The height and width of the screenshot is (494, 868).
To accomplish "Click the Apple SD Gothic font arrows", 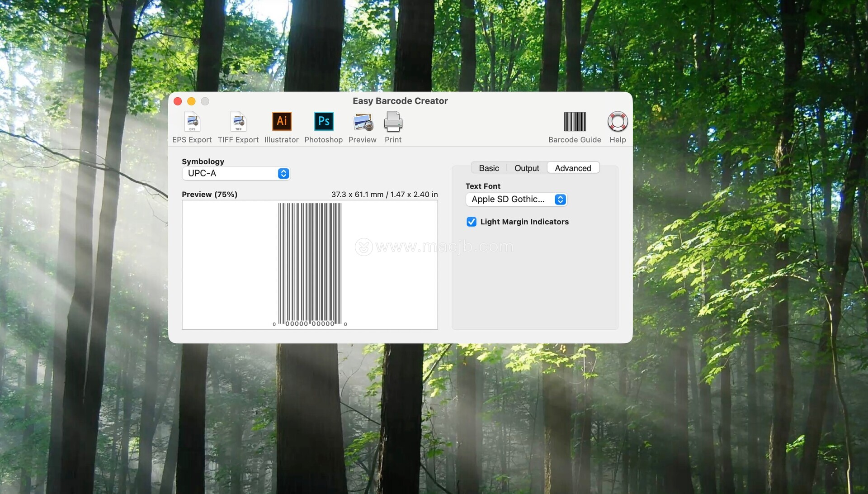I will [x=560, y=199].
